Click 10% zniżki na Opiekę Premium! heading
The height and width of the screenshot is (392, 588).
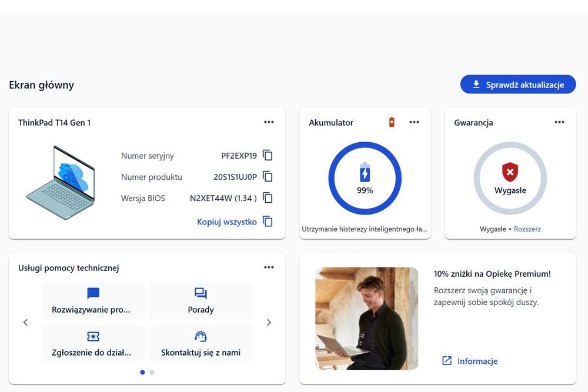coord(492,274)
